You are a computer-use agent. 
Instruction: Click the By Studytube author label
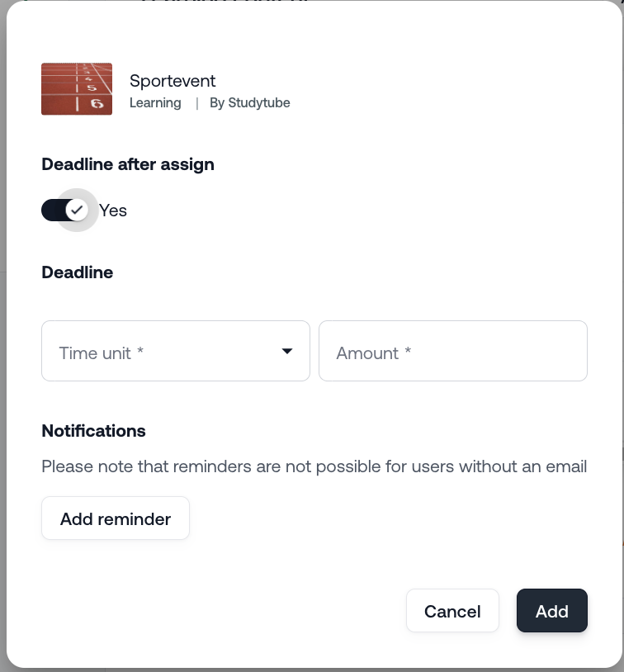[249, 103]
